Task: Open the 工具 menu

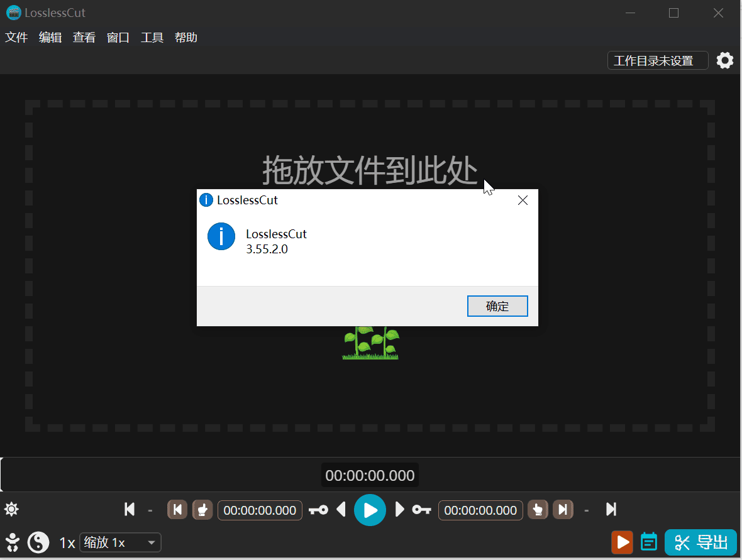Action: point(152,38)
